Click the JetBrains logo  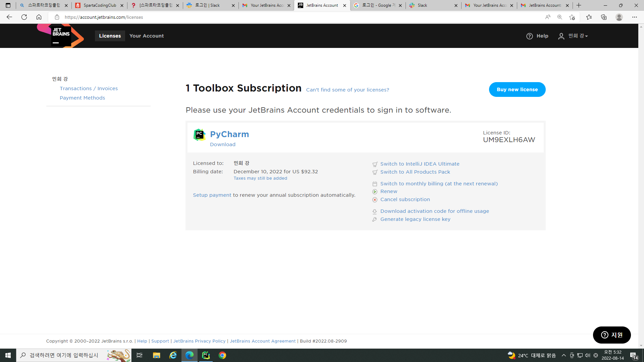pyautogui.click(x=60, y=36)
